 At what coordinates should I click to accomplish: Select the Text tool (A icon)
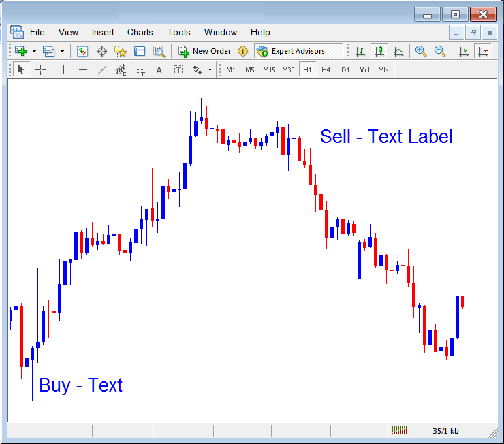(159, 69)
